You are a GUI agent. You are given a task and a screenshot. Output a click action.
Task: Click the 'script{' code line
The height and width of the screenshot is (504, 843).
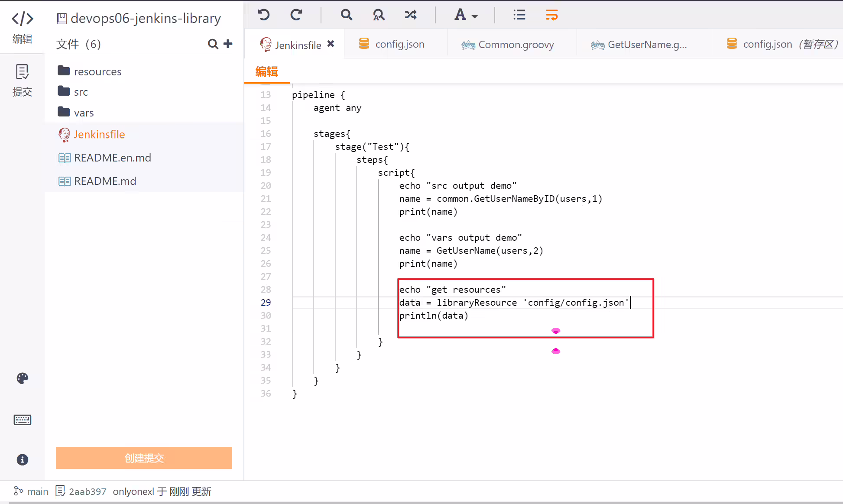pos(396,173)
